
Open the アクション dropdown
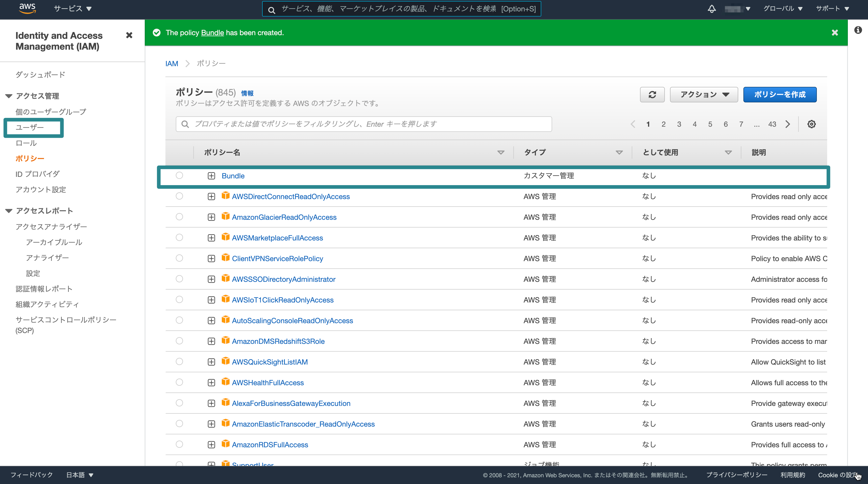[x=704, y=95]
